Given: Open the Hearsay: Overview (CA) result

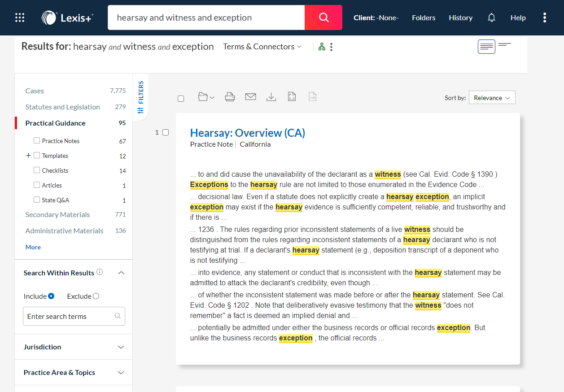Looking at the screenshot, I should 248,133.
